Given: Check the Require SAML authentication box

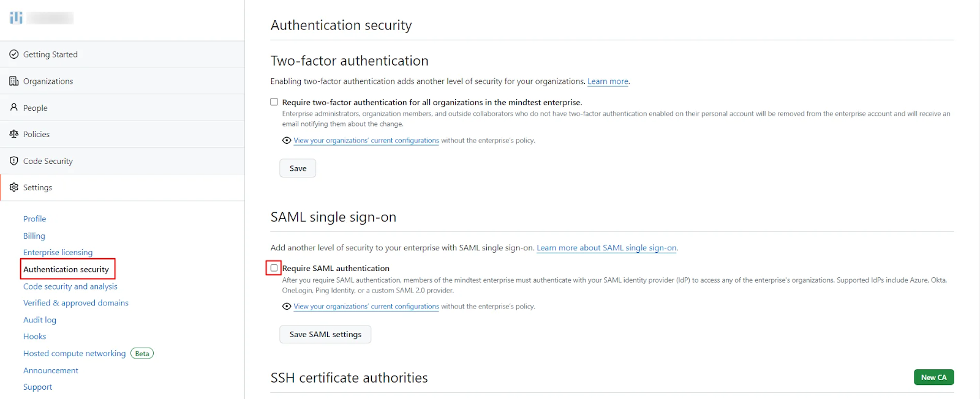Looking at the screenshot, I should pos(274,268).
